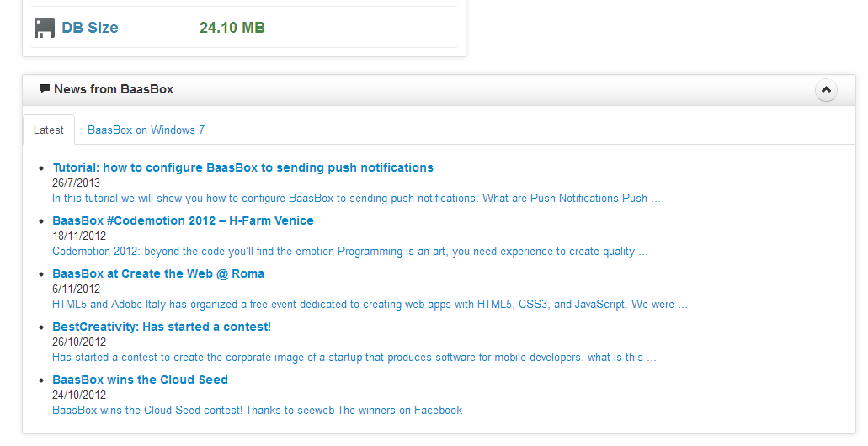Click the DB Size label

click(x=90, y=28)
